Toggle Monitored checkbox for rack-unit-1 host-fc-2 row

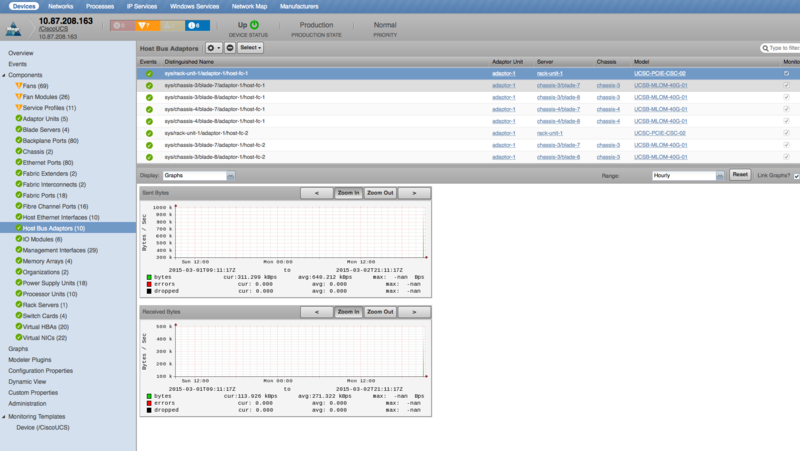[x=786, y=133]
